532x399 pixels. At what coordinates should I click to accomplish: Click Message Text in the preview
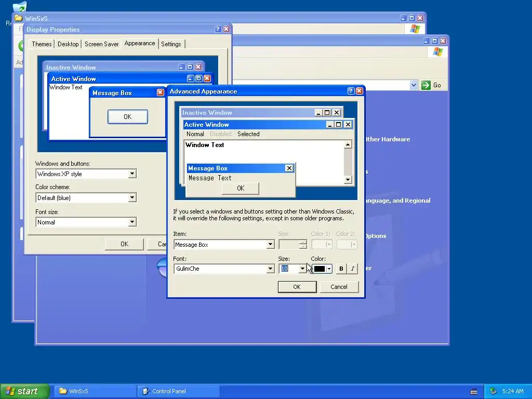210,178
